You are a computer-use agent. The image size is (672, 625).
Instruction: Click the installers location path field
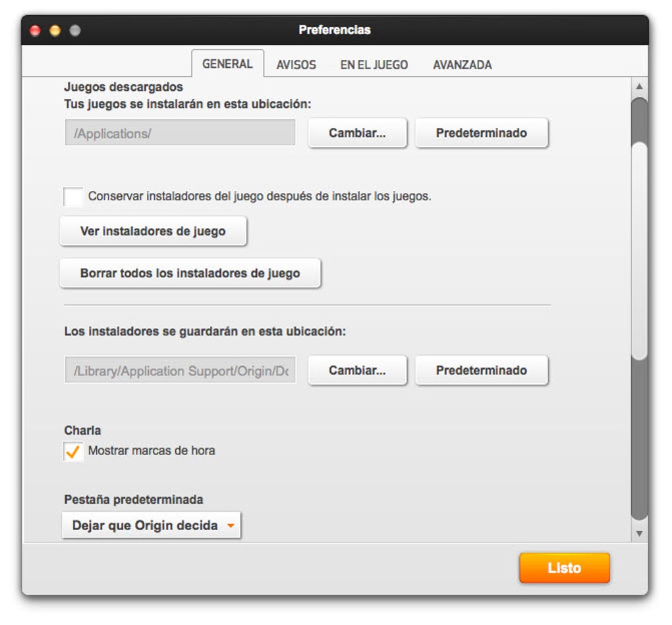tap(179, 370)
